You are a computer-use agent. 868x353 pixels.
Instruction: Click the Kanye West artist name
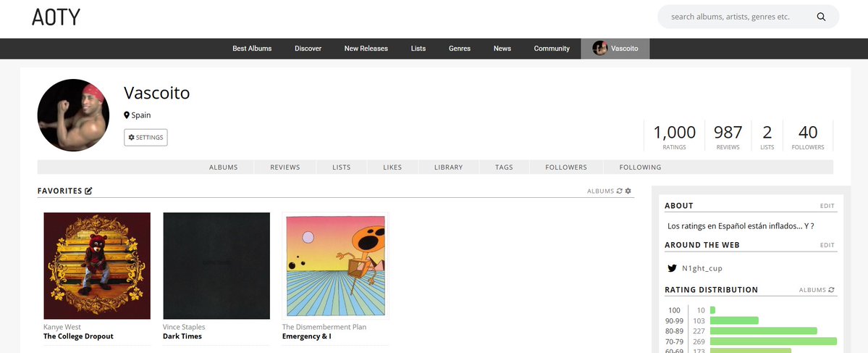[62, 327]
